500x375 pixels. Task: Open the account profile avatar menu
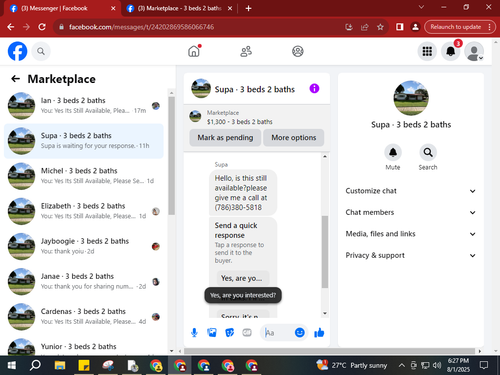point(474,51)
